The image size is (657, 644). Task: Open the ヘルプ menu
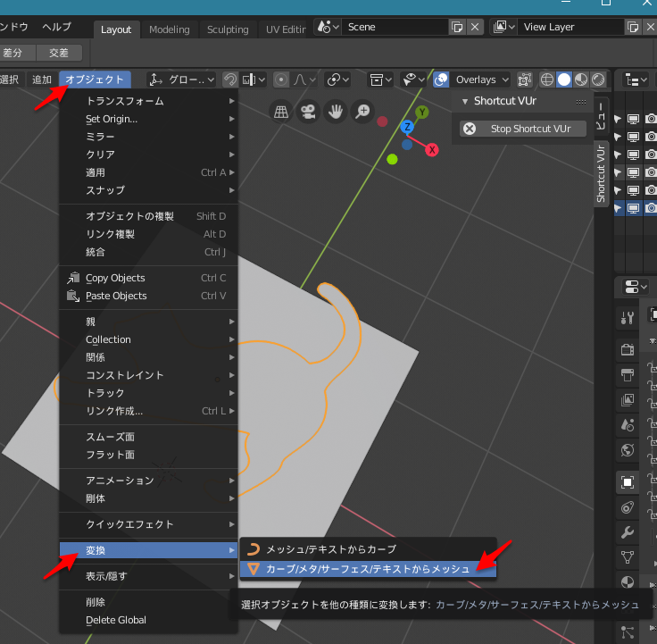pyautogui.click(x=57, y=27)
